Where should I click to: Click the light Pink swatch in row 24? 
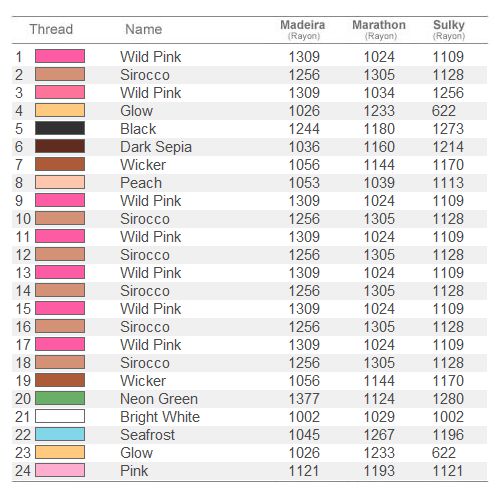click(60, 470)
